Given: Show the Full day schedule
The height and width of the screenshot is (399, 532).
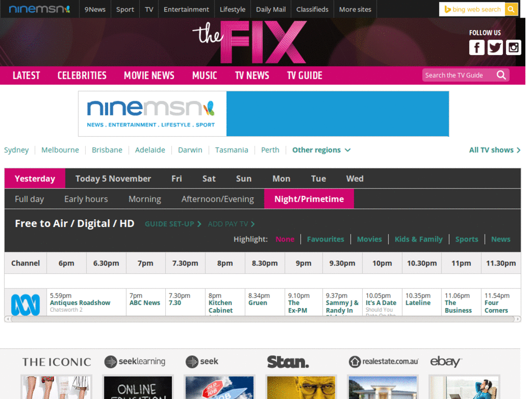Looking at the screenshot, I should point(29,199).
